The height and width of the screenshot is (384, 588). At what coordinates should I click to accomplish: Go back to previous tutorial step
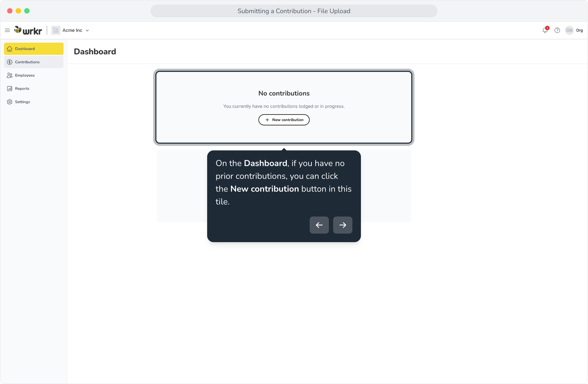point(319,225)
